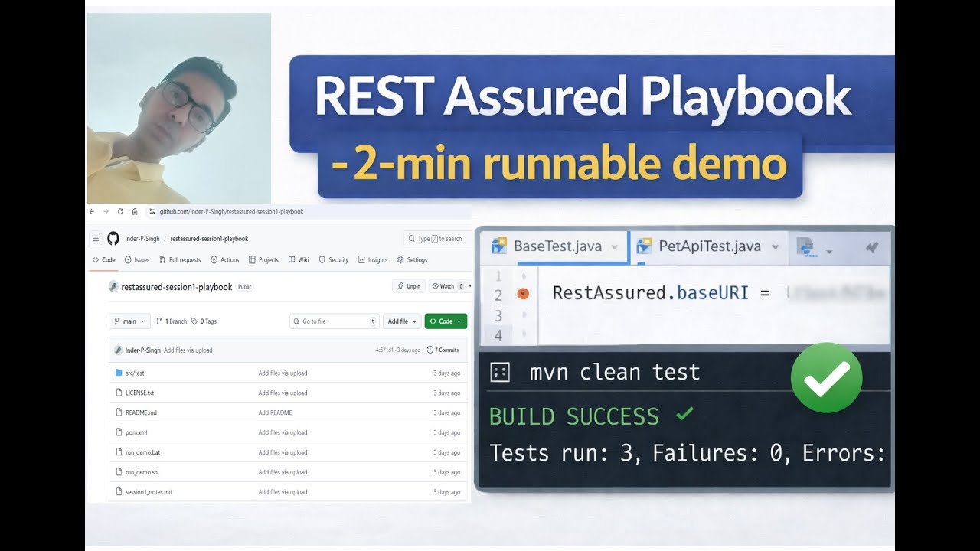980x551 pixels.
Task: Click 'Add files via upload' in pom.xml row
Action: [x=283, y=433]
